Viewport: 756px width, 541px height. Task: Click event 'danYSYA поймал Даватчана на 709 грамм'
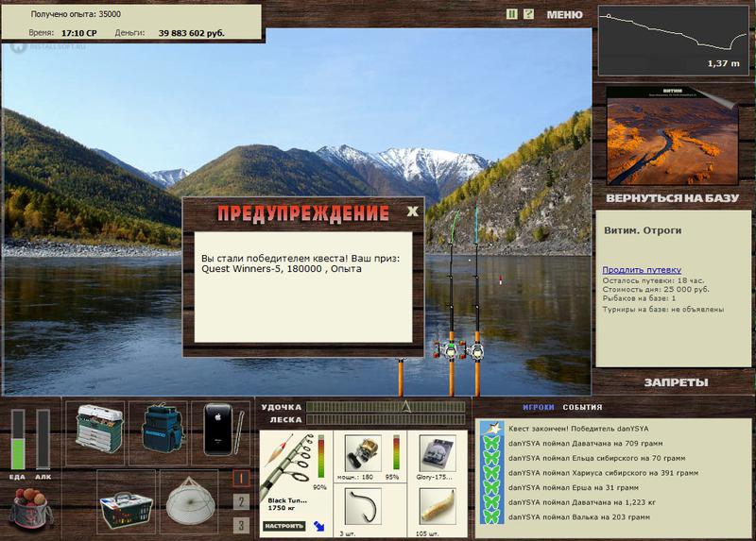(585, 443)
